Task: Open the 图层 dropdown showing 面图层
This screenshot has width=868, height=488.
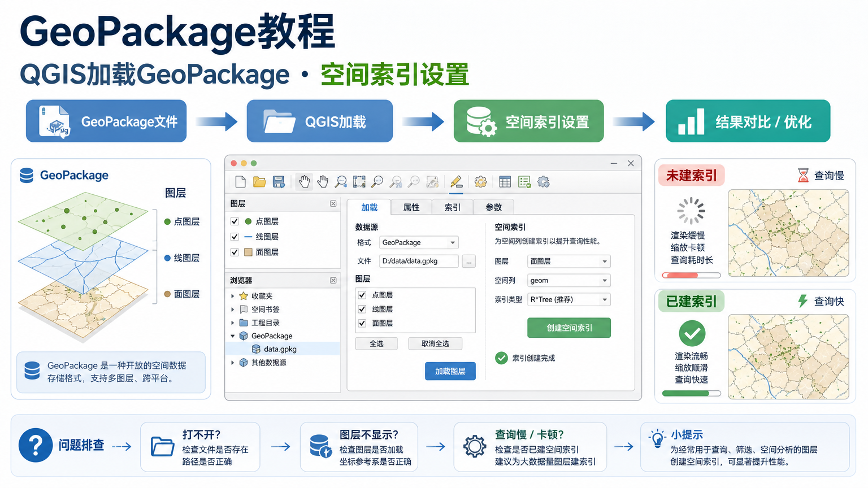Action: pyautogui.click(x=569, y=262)
